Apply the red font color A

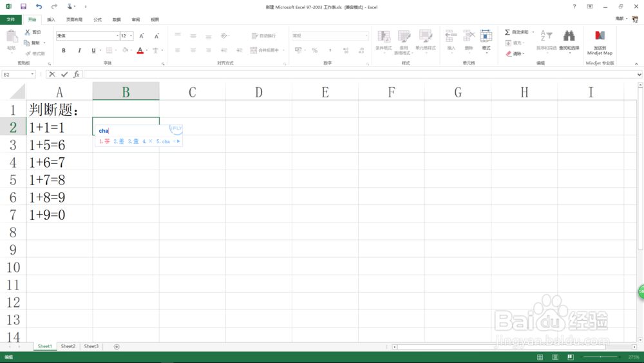point(140,50)
